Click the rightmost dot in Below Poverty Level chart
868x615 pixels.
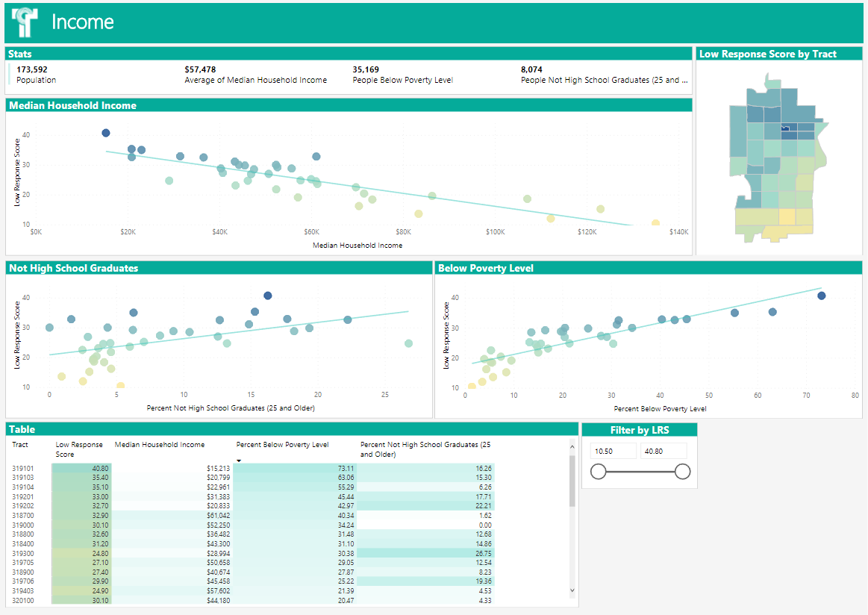pos(822,296)
